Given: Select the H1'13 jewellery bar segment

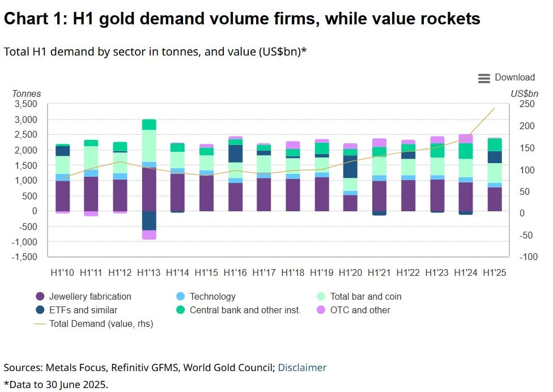Looking at the screenshot, I should [149, 189].
